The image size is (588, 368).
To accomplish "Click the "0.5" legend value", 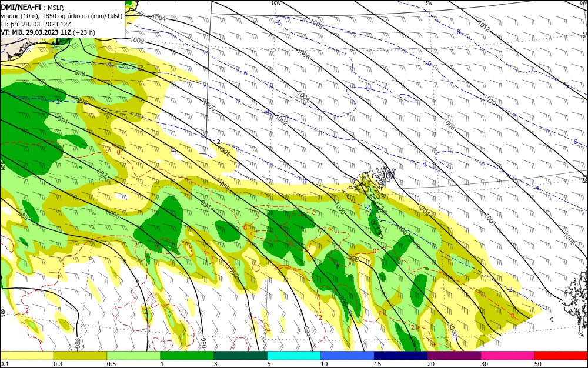I will pos(111,364).
